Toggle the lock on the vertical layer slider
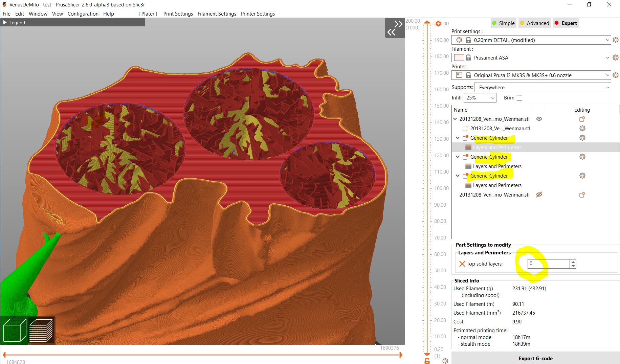 pos(427,361)
